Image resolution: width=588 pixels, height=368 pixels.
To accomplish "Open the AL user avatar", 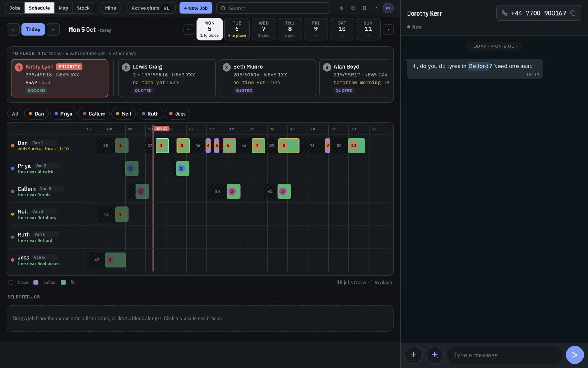I will 388,8.
